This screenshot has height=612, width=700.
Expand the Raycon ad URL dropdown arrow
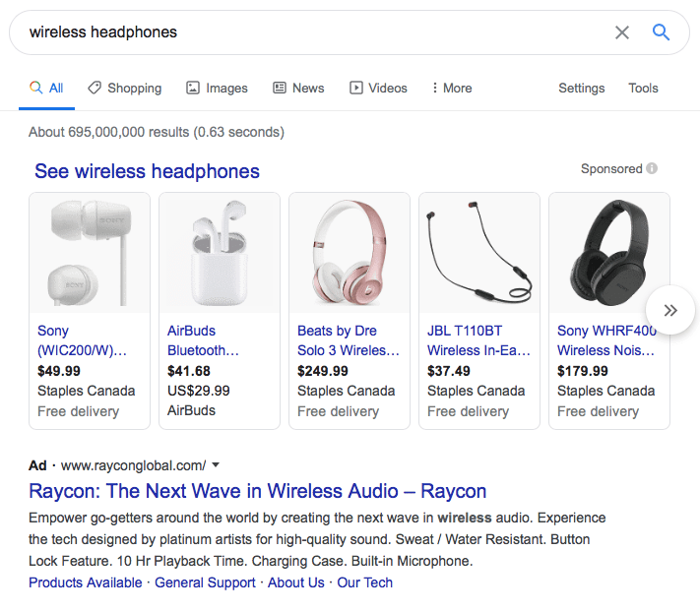pos(216,465)
